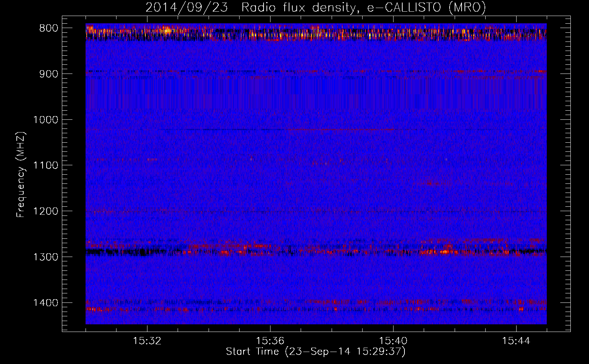Click the plot title "2014/09/23 Radio flux density, e-CALLISTO (MRO)"
Image resolution: width=589 pixels, height=364 pixels.
pos(316,7)
